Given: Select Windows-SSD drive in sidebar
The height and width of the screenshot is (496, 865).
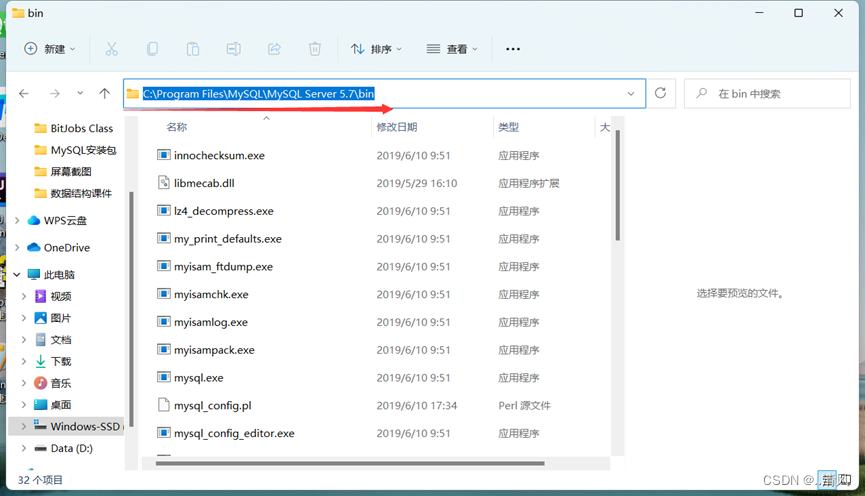Looking at the screenshot, I should coord(66,426).
